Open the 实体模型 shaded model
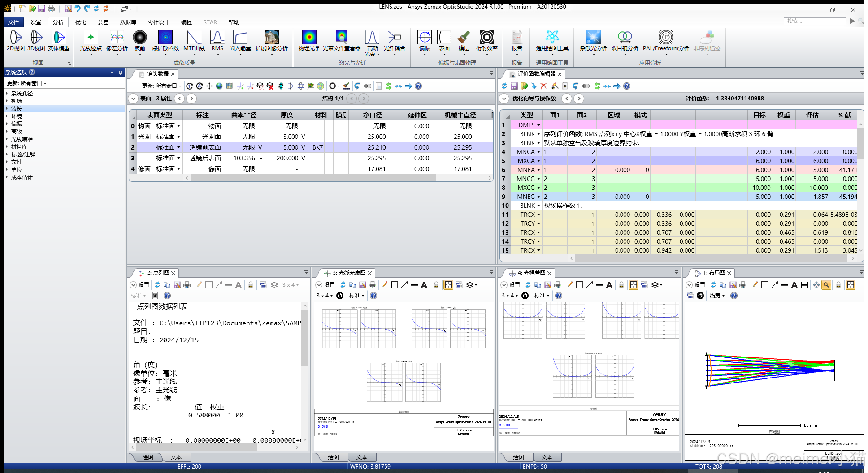868x473 pixels. point(59,41)
